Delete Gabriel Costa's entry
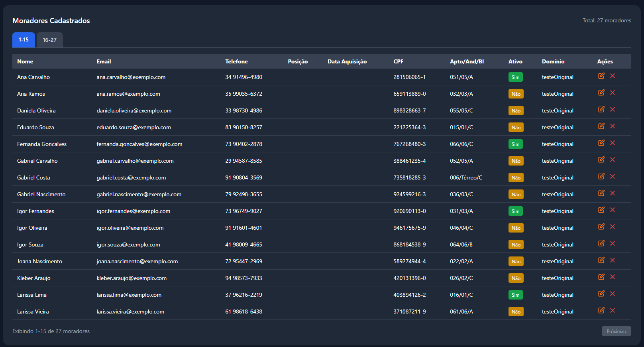The image size is (644, 347). [613, 176]
